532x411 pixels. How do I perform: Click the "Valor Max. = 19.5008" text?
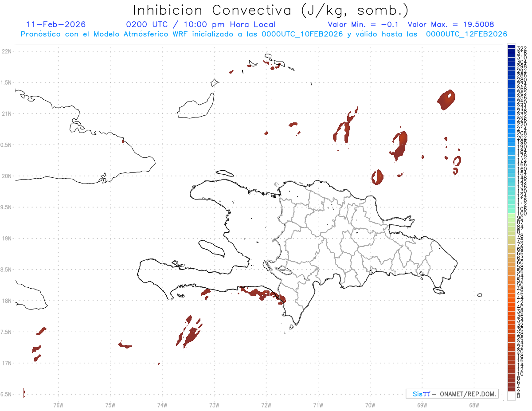point(451,24)
